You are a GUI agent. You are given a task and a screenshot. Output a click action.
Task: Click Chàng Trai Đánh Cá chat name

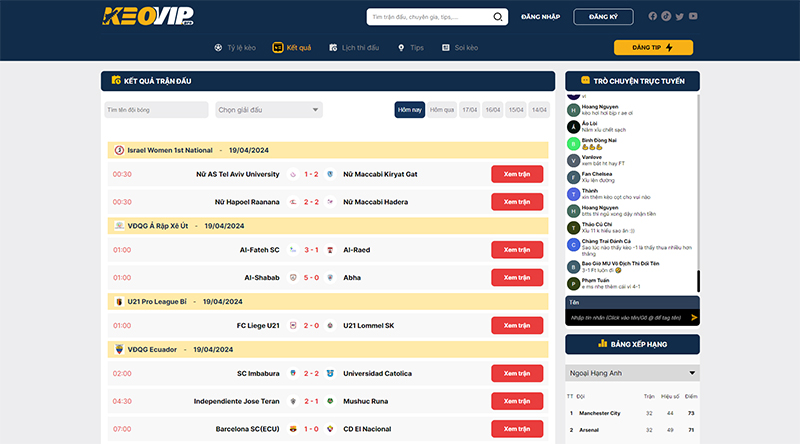coord(606,241)
